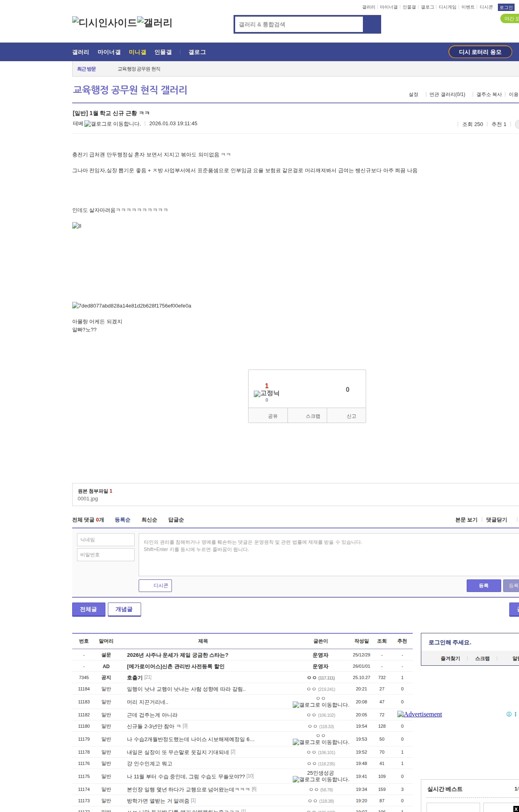This screenshot has width=519, height=812.
Task: Close the ad with the X icon
Action: pyautogui.click(x=516, y=809)
